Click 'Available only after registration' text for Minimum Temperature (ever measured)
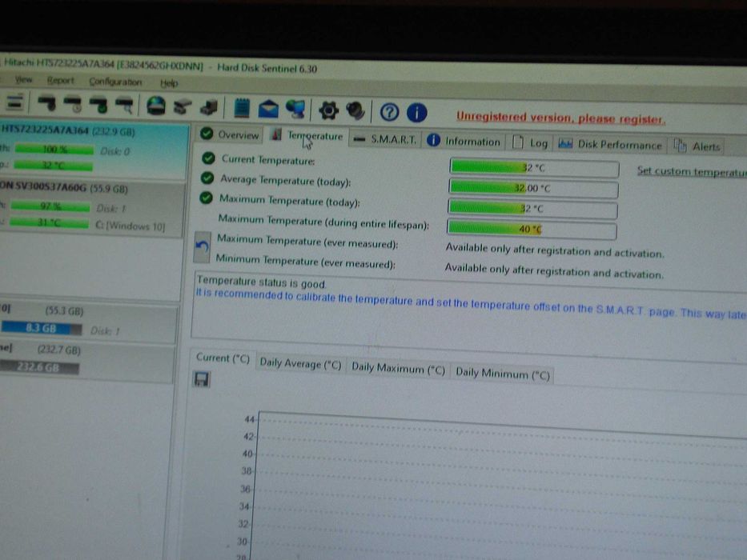Viewport: 747px width, 560px height. pyautogui.click(x=553, y=271)
